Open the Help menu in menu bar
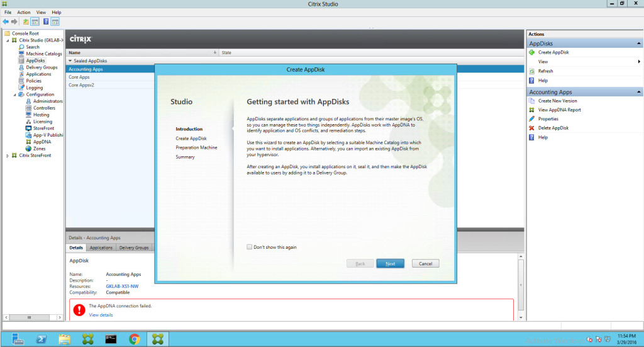Screen dimensions: 644x347 [x=56, y=13]
